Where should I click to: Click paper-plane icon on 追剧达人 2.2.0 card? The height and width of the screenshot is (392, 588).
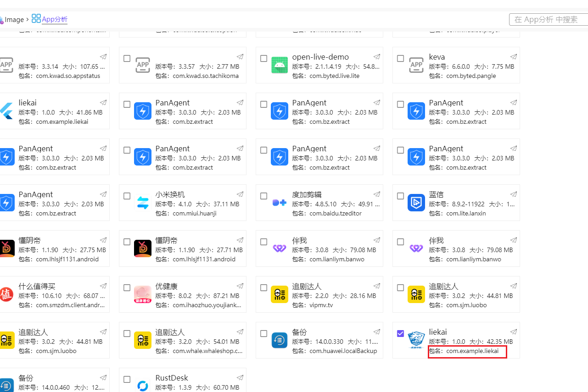[377, 286]
